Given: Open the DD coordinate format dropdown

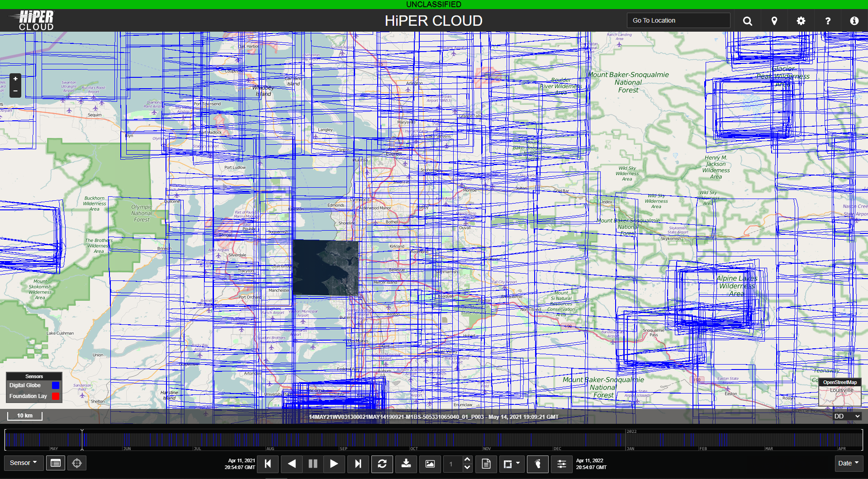Looking at the screenshot, I should [847, 416].
